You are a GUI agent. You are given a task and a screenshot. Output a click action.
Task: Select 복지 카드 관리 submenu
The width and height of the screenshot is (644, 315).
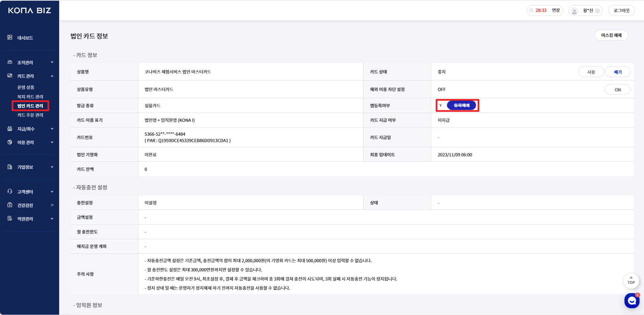click(30, 97)
